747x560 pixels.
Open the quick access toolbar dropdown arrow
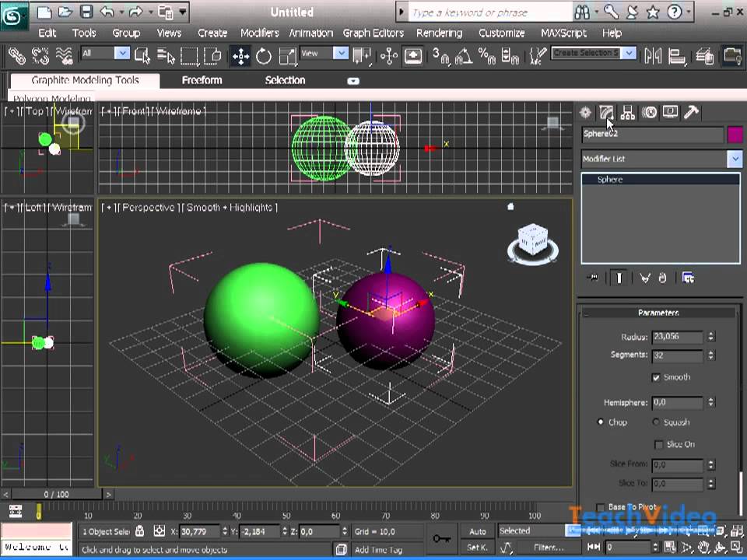tap(183, 12)
